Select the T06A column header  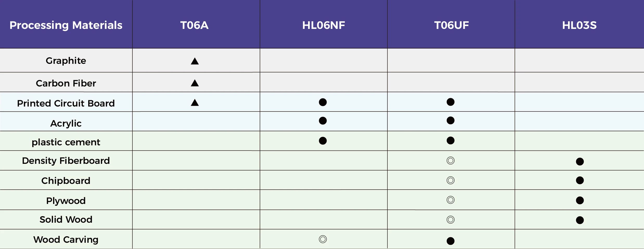point(194,25)
